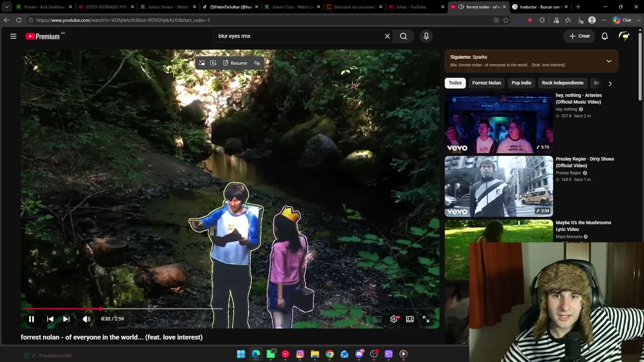Click the translate icon on the video overlay

click(x=257, y=63)
